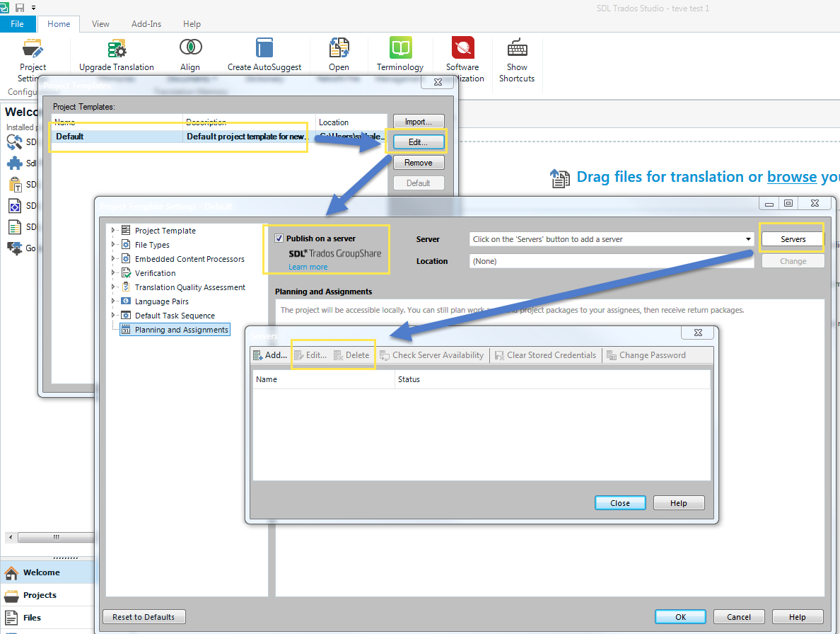840x634 pixels.
Task: Select the Default template row
Action: (x=218, y=137)
